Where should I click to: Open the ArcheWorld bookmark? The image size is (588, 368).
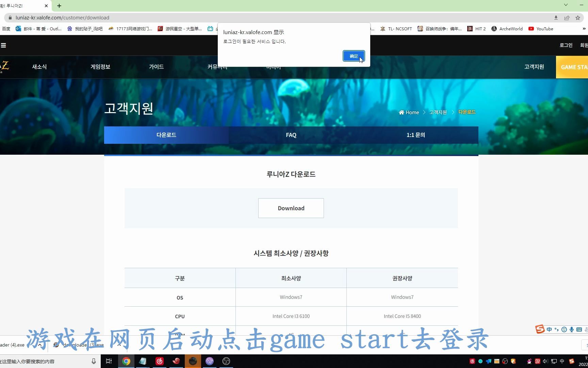[x=507, y=29]
